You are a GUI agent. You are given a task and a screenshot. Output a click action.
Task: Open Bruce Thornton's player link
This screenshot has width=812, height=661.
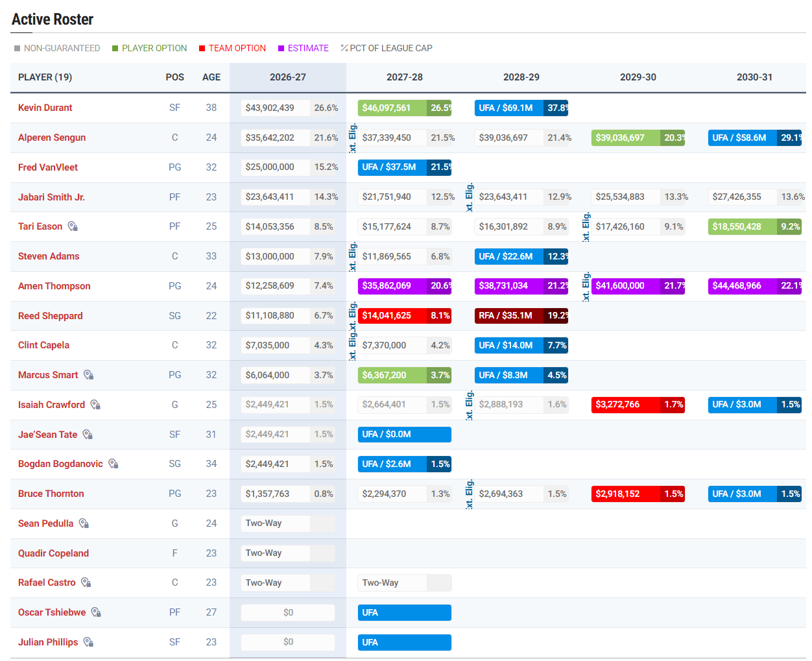(x=51, y=494)
